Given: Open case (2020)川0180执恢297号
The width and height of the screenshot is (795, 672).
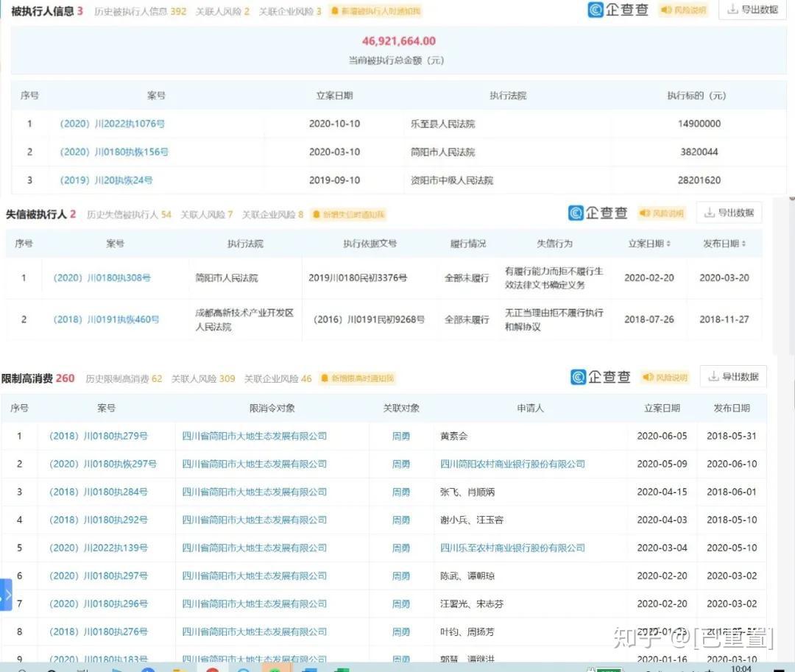Looking at the screenshot, I should 103,464.
